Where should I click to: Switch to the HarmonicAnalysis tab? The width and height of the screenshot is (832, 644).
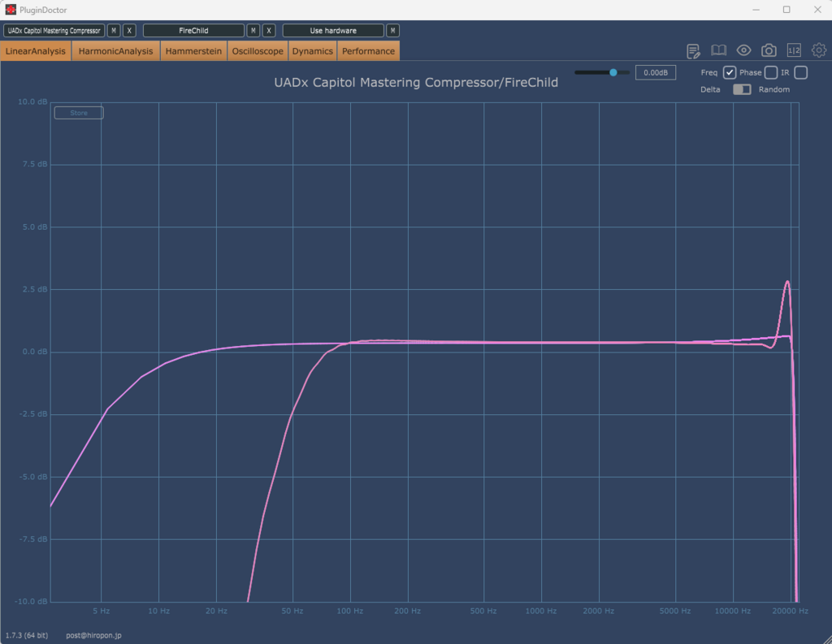pyautogui.click(x=115, y=51)
